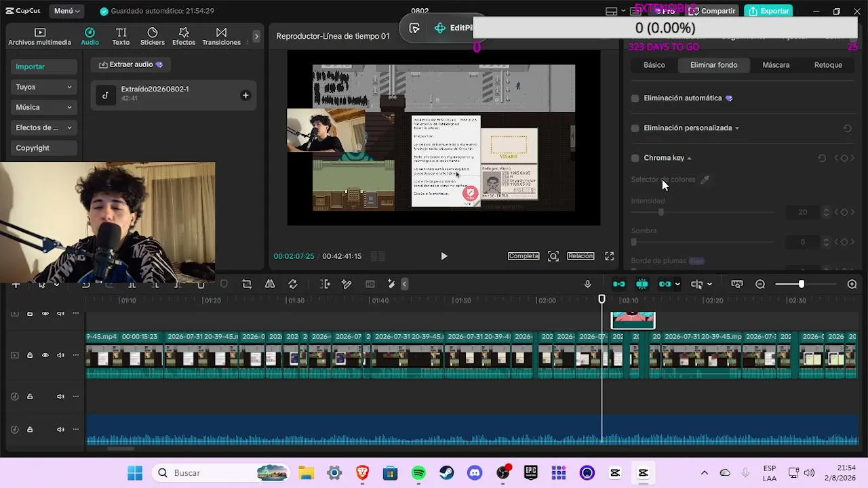Add Extraído20260802-1 audio to timeline
Image resolution: width=868 pixels, height=488 pixels.
click(x=245, y=96)
